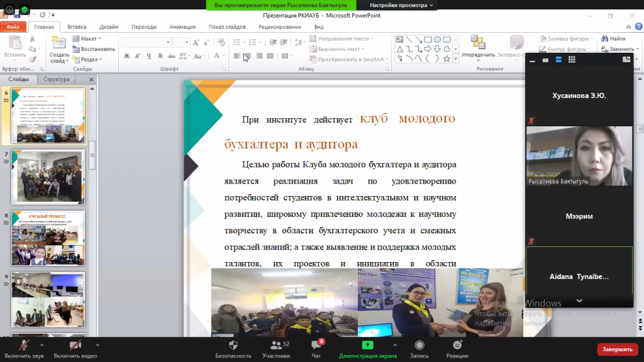
Task: Expand the shapes gallery More arrow
Action: click(x=455, y=59)
